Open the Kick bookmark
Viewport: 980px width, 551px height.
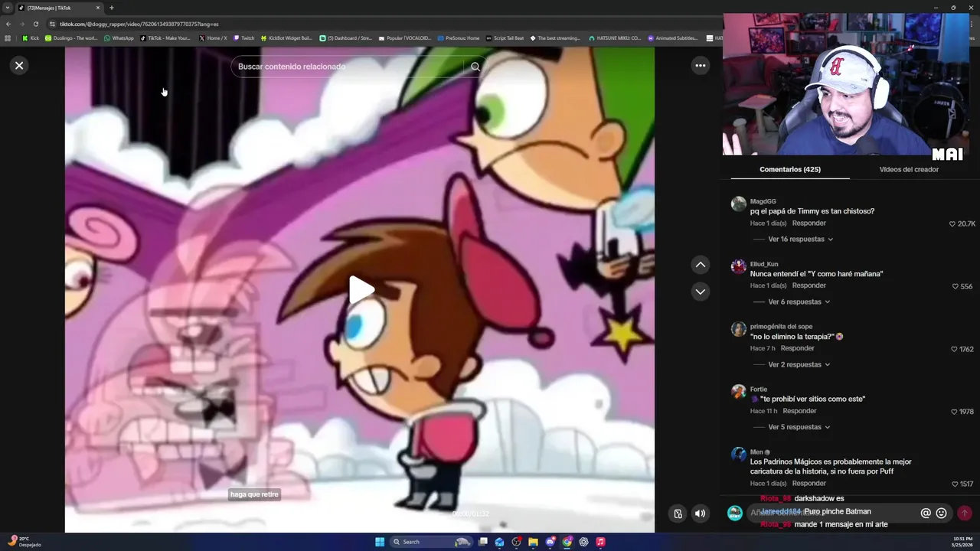(31, 38)
